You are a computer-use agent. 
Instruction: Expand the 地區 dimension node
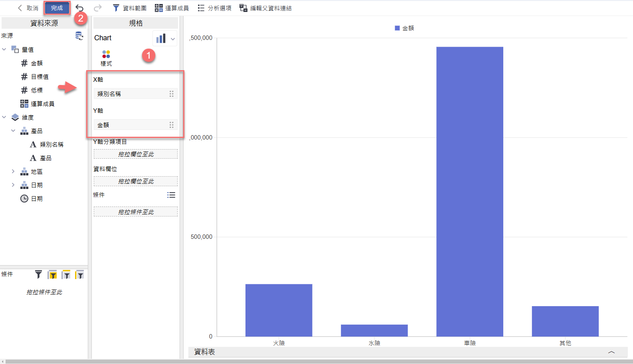(x=13, y=171)
